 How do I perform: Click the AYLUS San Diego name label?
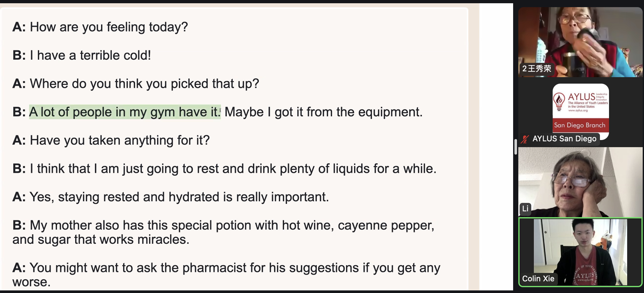point(564,139)
